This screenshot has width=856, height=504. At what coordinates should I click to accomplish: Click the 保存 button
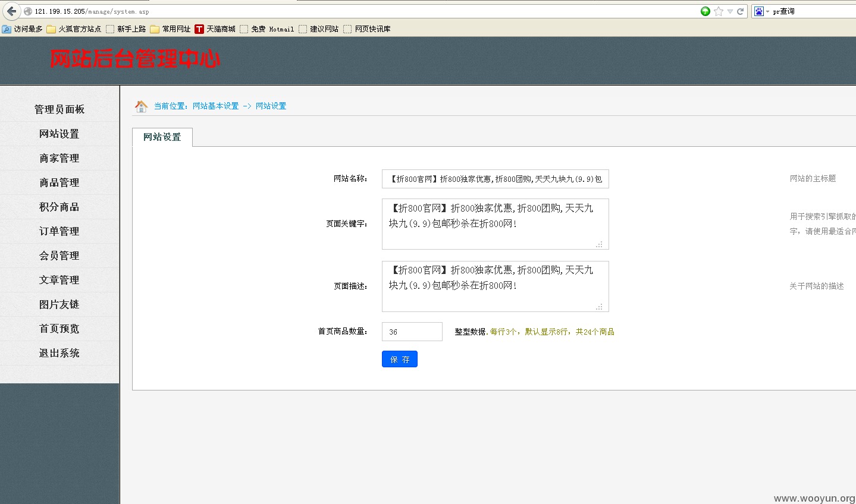coord(400,359)
